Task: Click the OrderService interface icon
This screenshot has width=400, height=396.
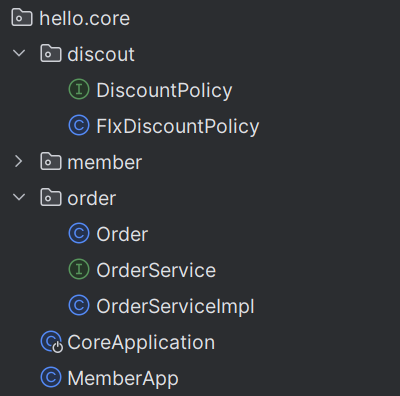Action: point(79,270)
